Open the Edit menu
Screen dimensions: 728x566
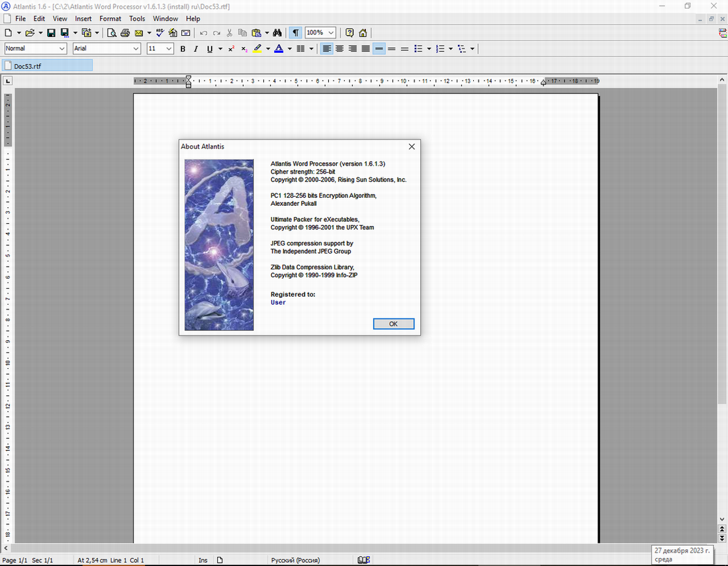click(x=39, y=19)
